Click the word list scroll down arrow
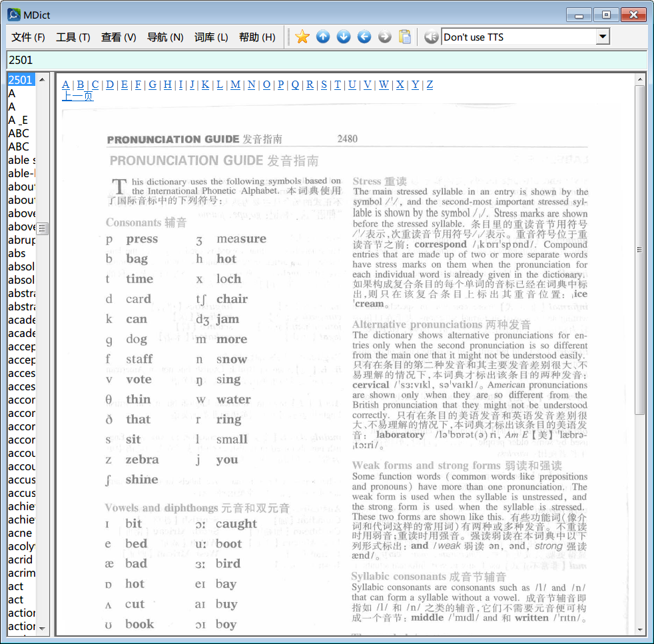This screenshot has height=644, width=654. pos(42,629)
